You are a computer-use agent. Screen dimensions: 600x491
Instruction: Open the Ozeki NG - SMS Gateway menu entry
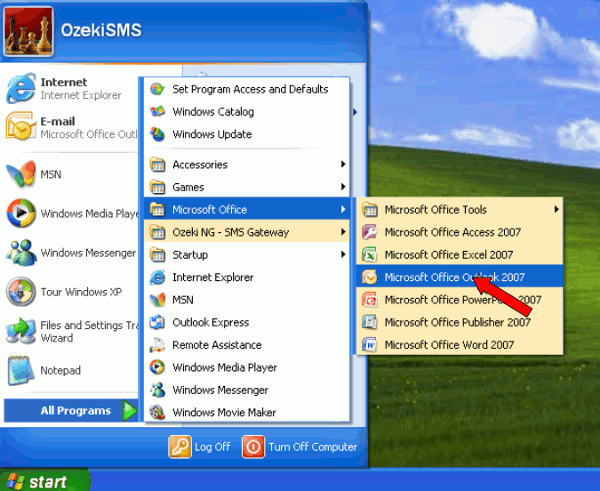247,232
